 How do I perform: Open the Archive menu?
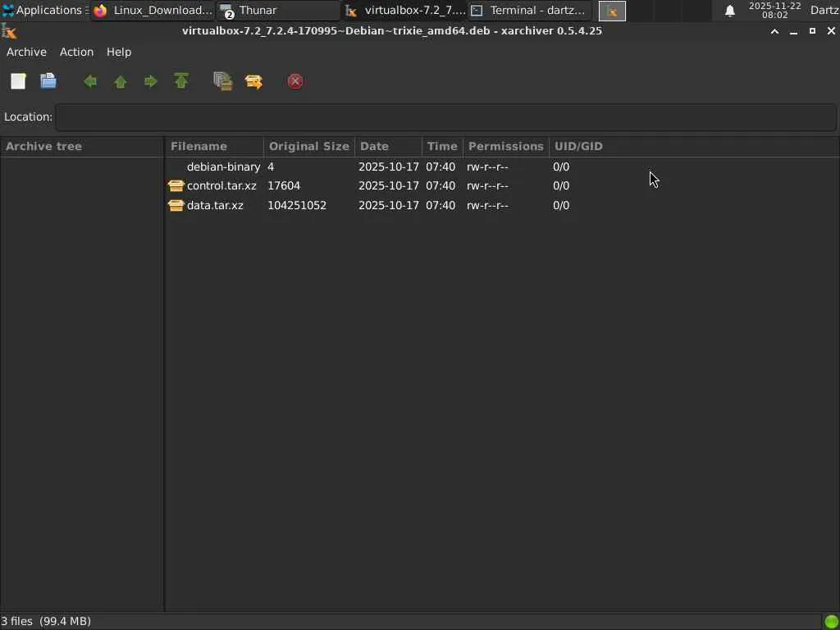[x=26, y=52]
